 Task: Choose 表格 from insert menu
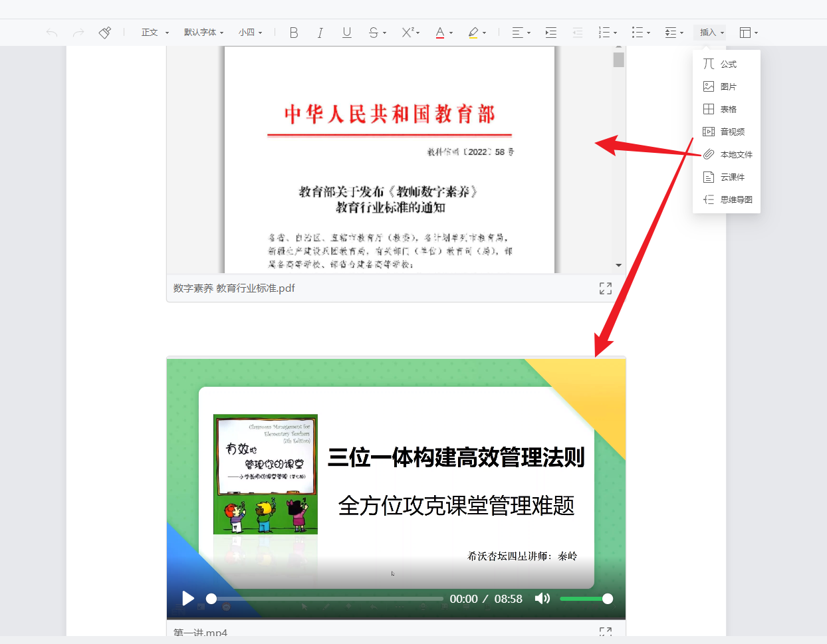coord(727,109)
